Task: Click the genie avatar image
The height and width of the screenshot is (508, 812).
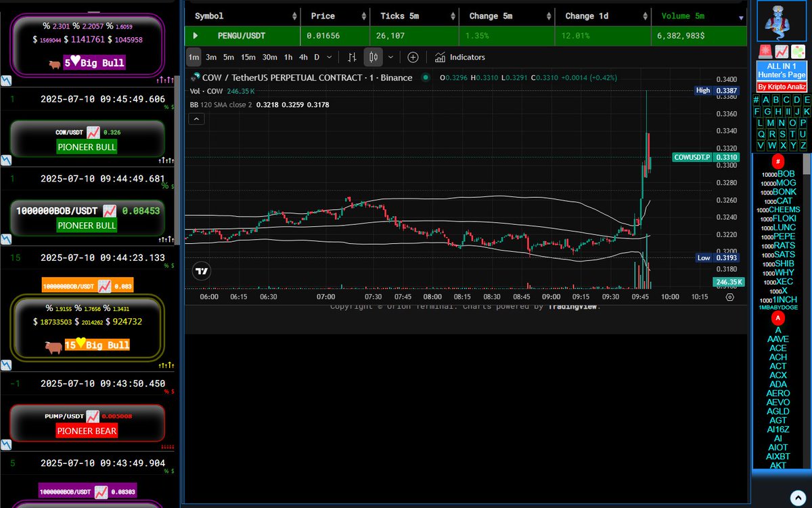Action: (782, 21)
